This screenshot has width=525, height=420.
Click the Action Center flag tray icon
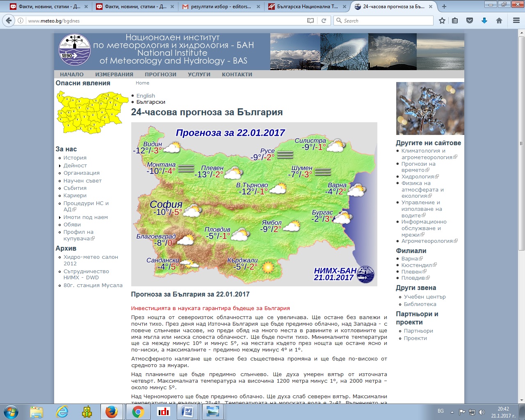click(462, 412)
